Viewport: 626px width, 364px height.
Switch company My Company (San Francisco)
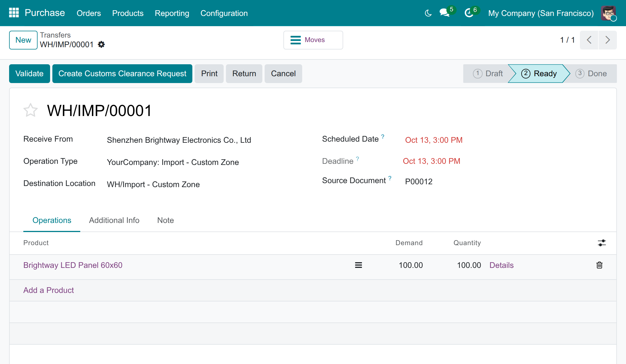click(541, 13)
